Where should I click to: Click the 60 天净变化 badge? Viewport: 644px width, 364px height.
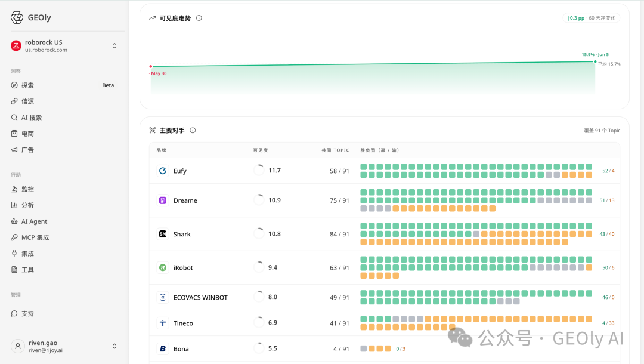click(591, 18)
